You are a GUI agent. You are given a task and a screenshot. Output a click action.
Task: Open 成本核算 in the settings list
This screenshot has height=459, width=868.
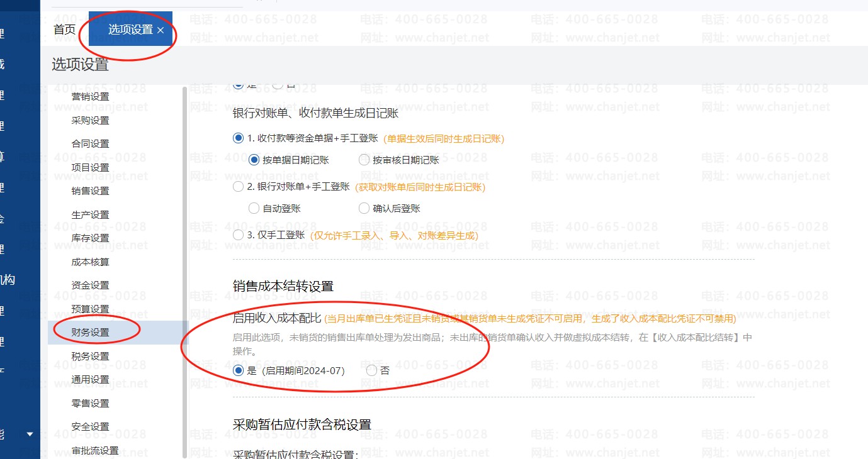pyautogui.click(x=91, y=262)
